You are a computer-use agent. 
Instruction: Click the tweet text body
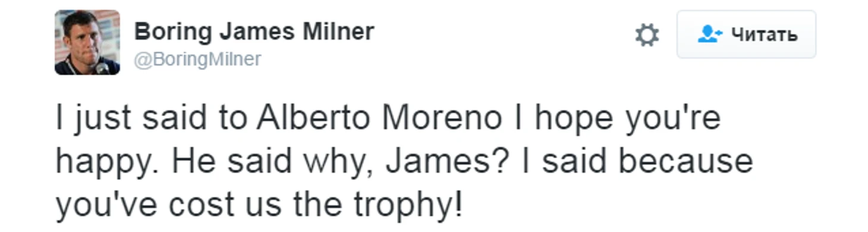click(404, 161)
